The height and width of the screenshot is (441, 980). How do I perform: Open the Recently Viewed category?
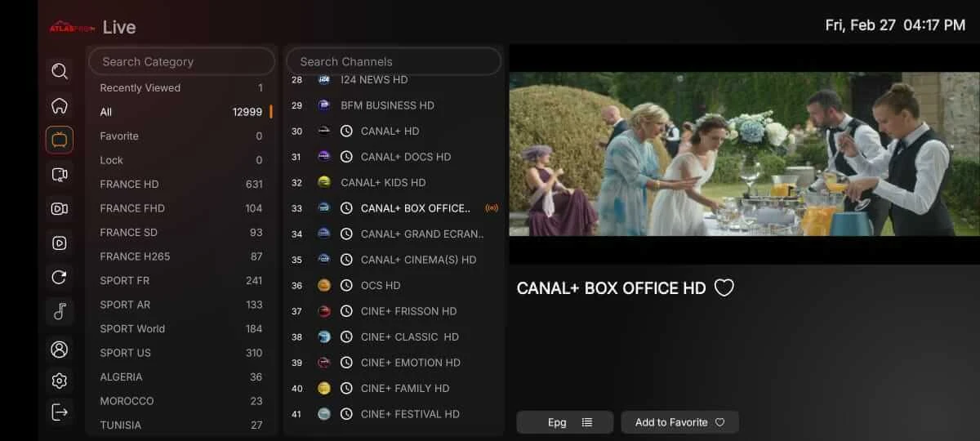(180, 88)
